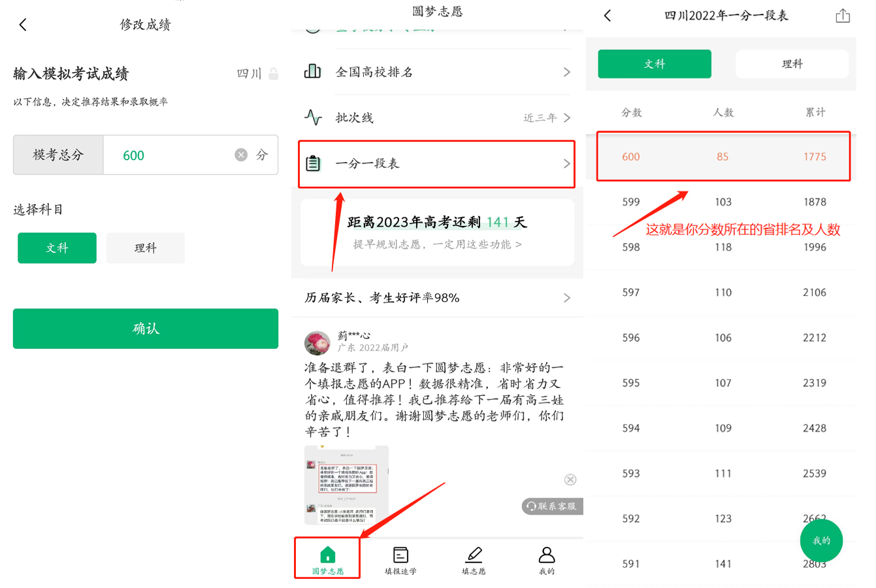Switch to the 圆梦志愿 home tab
This screenshot has width=876, height=588.
click(327, 561)
